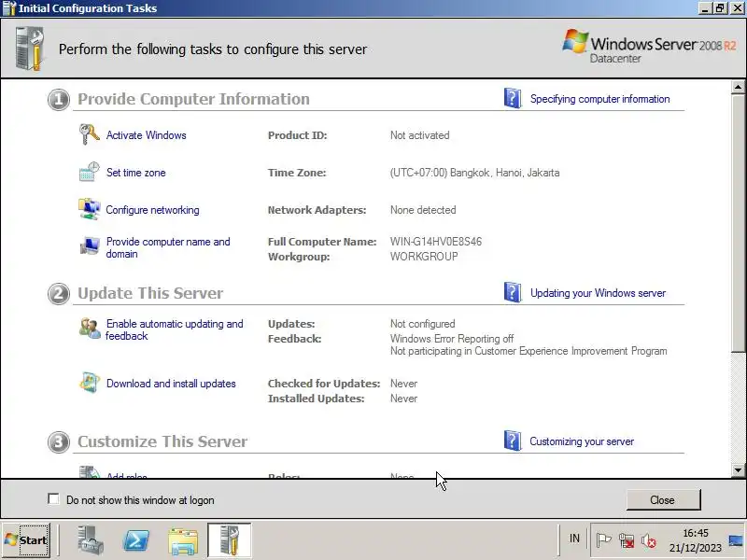Click the network status tray icon
This screenshot has width=747, height=560.
(x=626, y=540)
